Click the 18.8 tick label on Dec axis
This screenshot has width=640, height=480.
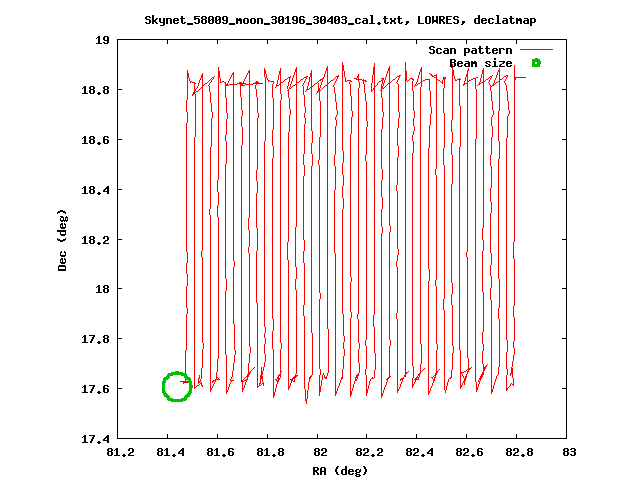[x=96, y=90]
